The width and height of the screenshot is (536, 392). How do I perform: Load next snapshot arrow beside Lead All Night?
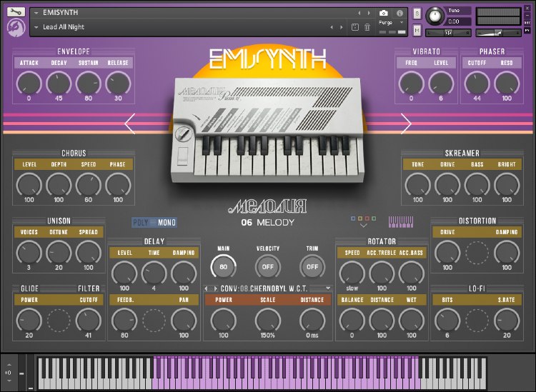(x=341, y=27)
